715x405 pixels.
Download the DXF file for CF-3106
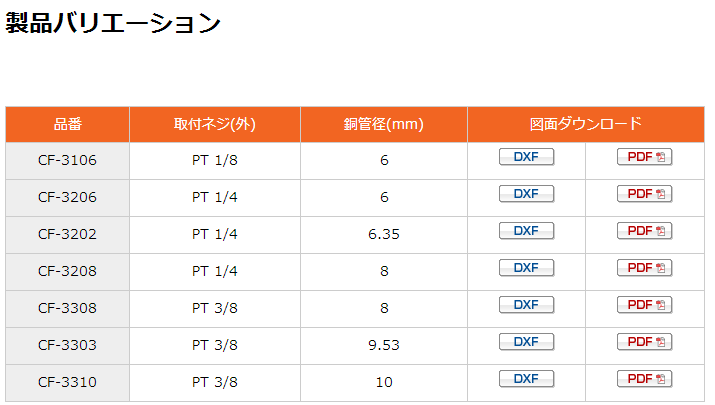(x=526, y=157)
